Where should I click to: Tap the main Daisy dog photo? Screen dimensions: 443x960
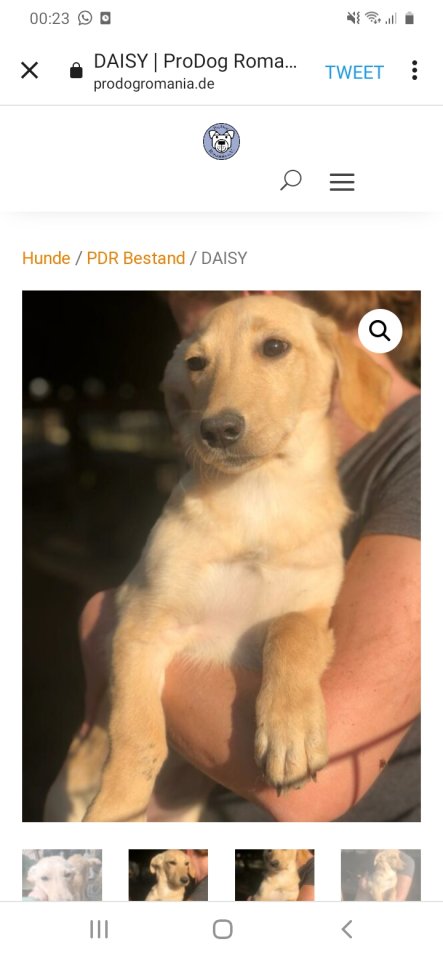coord(222,556)
